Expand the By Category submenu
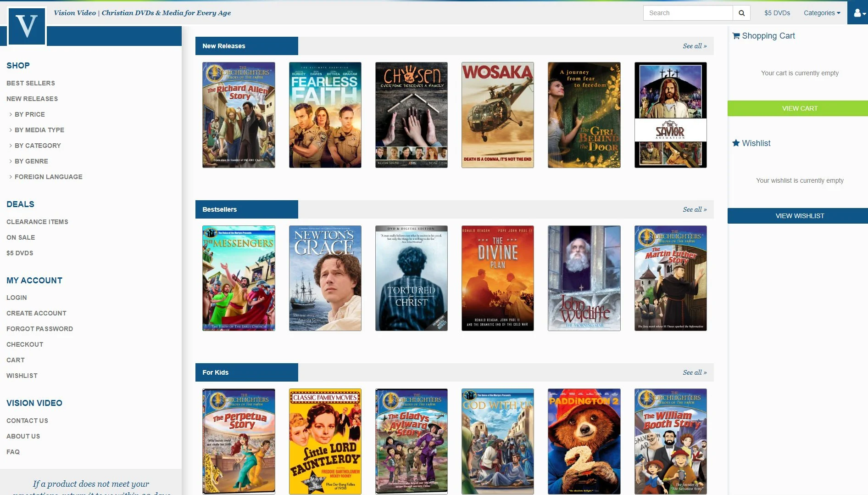 click(38, 146)
